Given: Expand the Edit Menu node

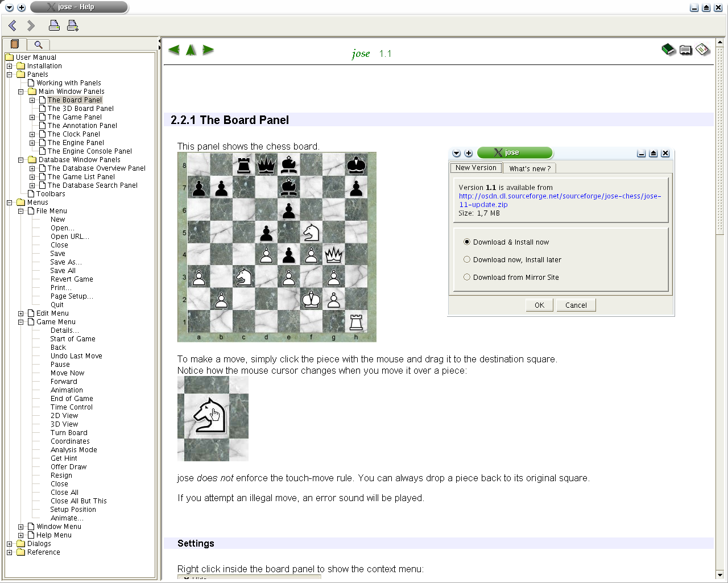Looking at the screenshot, I should click(21, 313).
